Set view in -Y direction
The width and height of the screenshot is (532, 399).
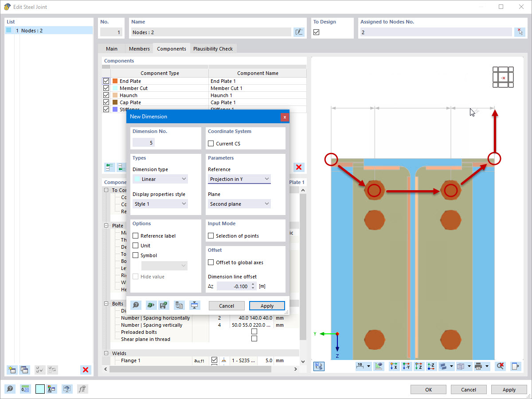coord(406,366)
